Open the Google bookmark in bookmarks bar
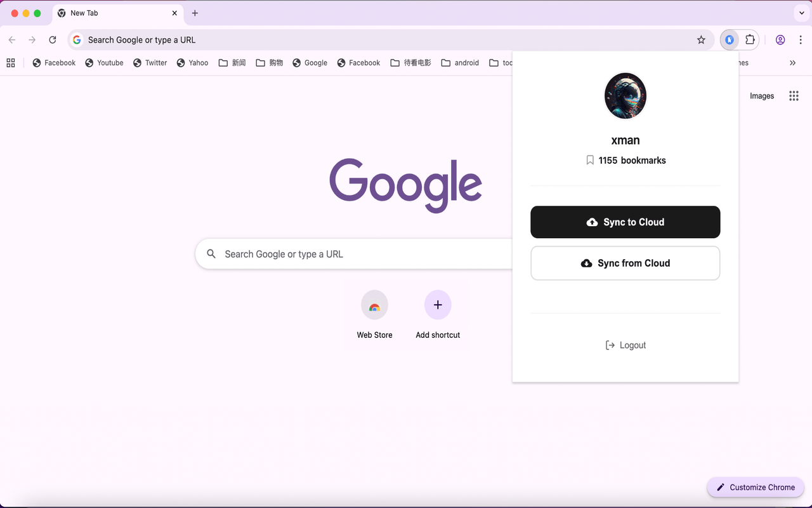 (310, 63)
